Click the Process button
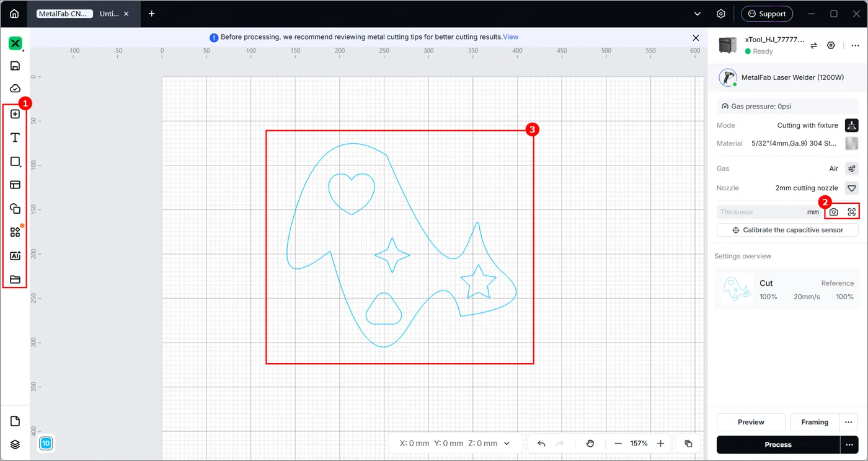Viewport: 868px width, 461px height. click(778, 445)
